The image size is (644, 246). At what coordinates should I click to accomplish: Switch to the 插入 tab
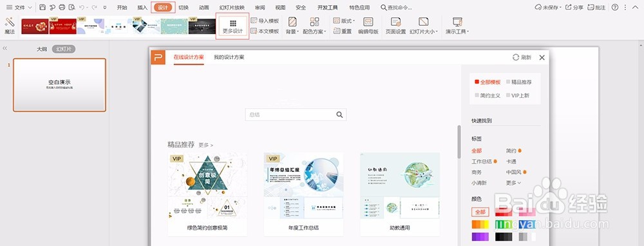[142, 7]
